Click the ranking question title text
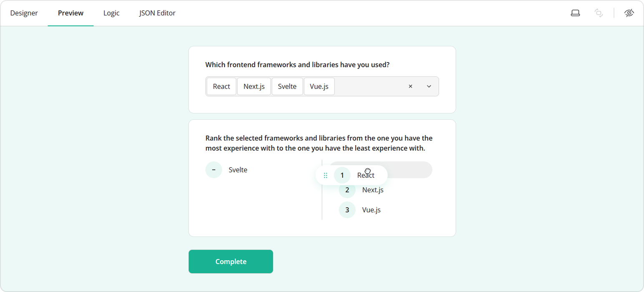Image resolution: width=644 pixels, height=292 pixels. tap(319, 143)
